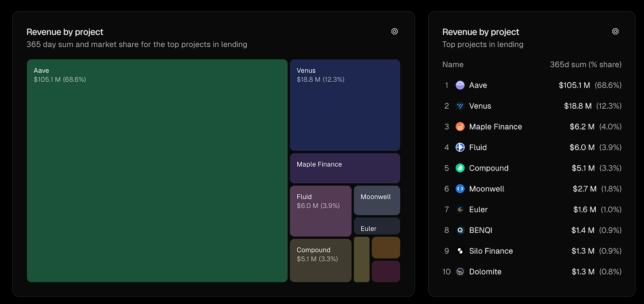This screenshot has height=304, width=644.
Task: Click the Maple Finance logo icon
Action: (x=460, y=127)
